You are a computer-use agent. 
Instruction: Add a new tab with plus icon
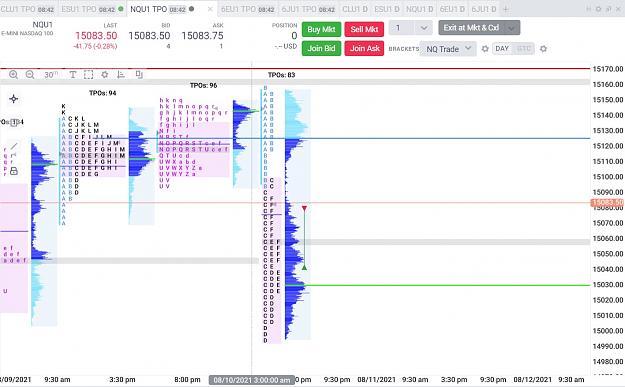pos(506,9)
